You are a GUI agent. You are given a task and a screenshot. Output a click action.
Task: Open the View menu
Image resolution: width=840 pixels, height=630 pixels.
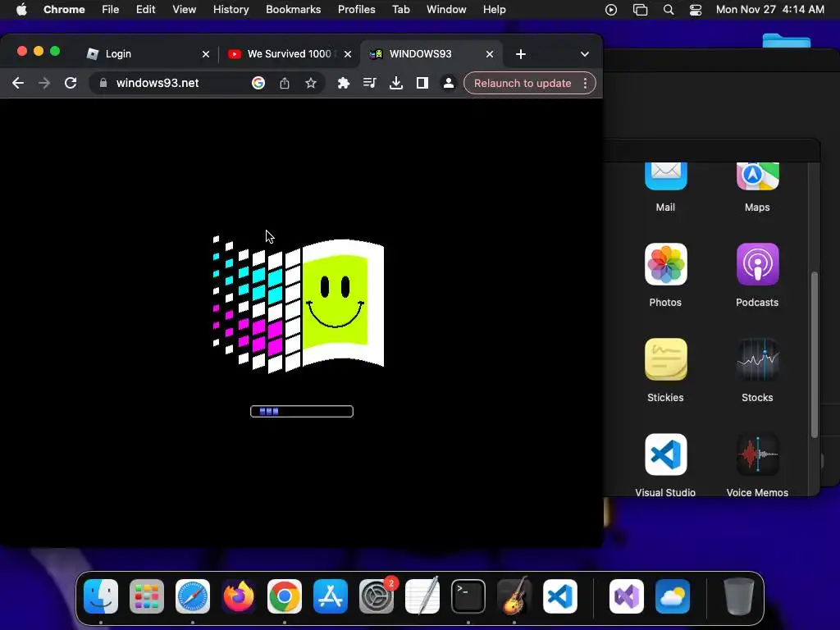(184, 9)
